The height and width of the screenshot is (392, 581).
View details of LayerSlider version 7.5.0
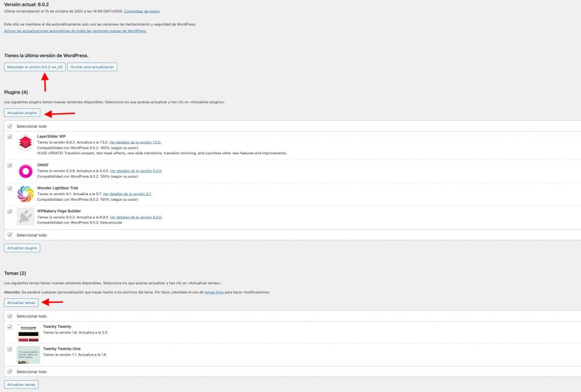tap(135, 142)
